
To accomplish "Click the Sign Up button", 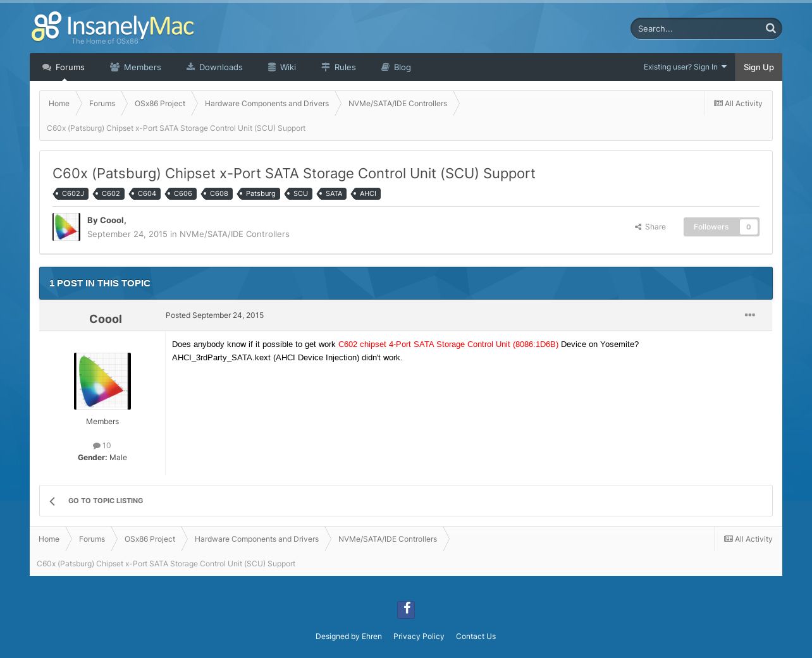I will 758,67.
